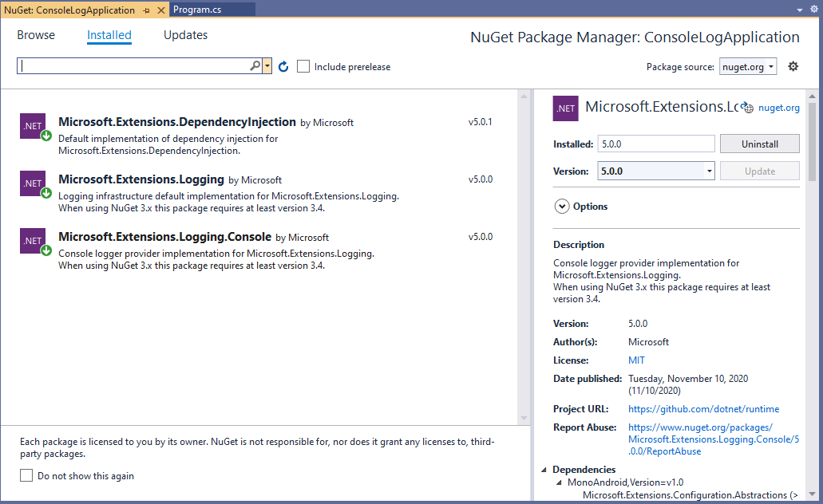Screen dimensions: 823x504
Task: Click the Installed version field showing 5.0.0
Action: pos(656,144)
